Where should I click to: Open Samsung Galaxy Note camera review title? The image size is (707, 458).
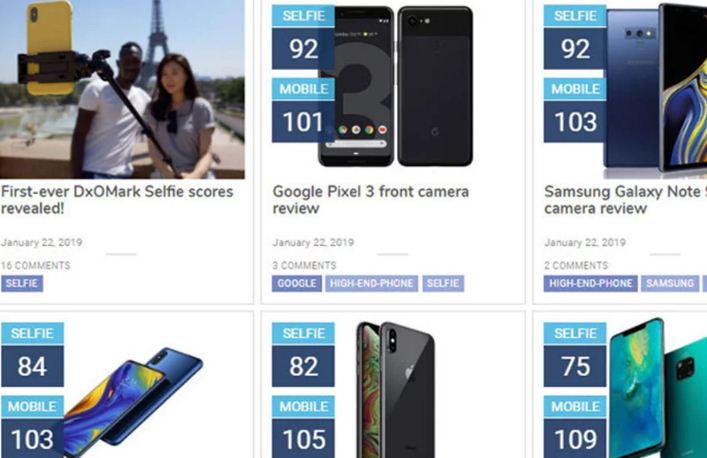[x=625, y=200]
